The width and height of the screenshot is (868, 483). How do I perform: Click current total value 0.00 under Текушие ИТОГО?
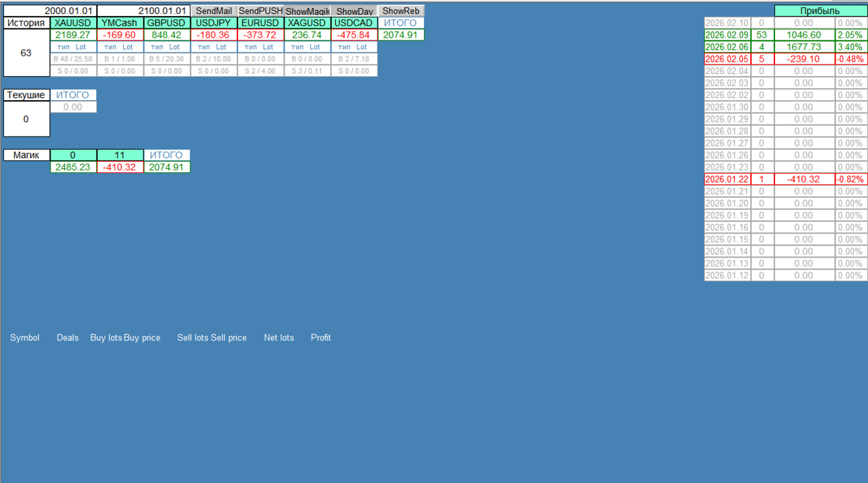(x=73, y=107)
